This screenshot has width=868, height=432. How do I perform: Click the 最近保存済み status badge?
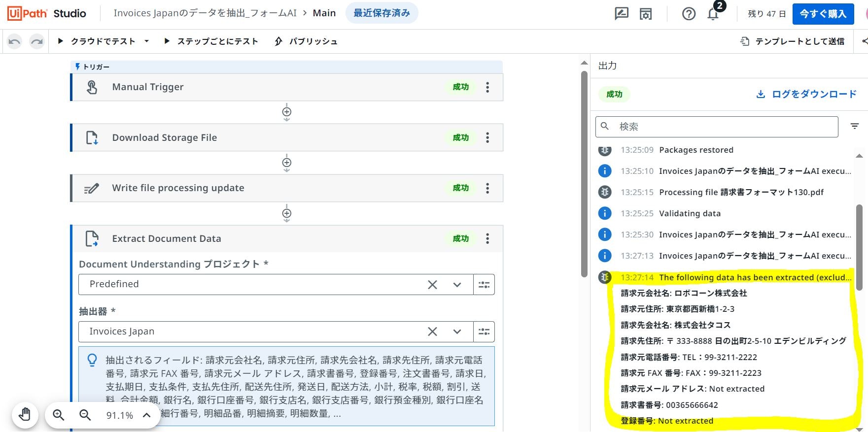tap(382, 13)
